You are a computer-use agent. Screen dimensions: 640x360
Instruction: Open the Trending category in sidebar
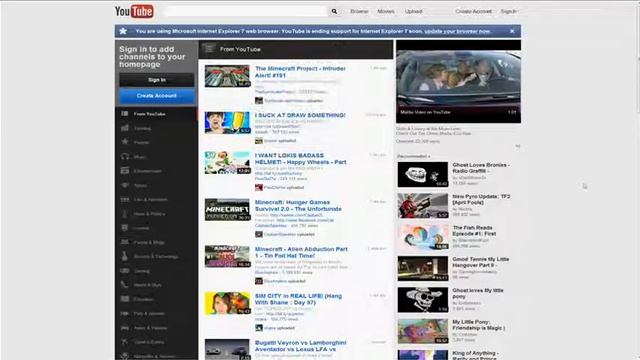pyautogui.click(x=156, y=128)
